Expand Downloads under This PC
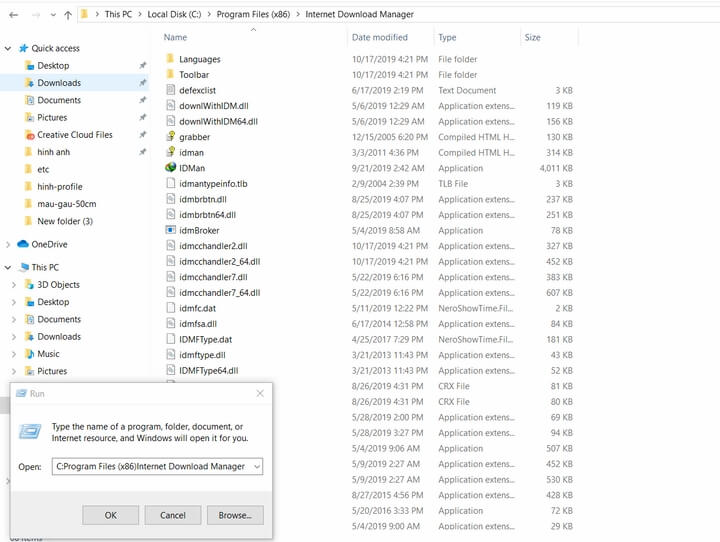The image size is (720, 542). pyautogui.click(x=14, y=337)
